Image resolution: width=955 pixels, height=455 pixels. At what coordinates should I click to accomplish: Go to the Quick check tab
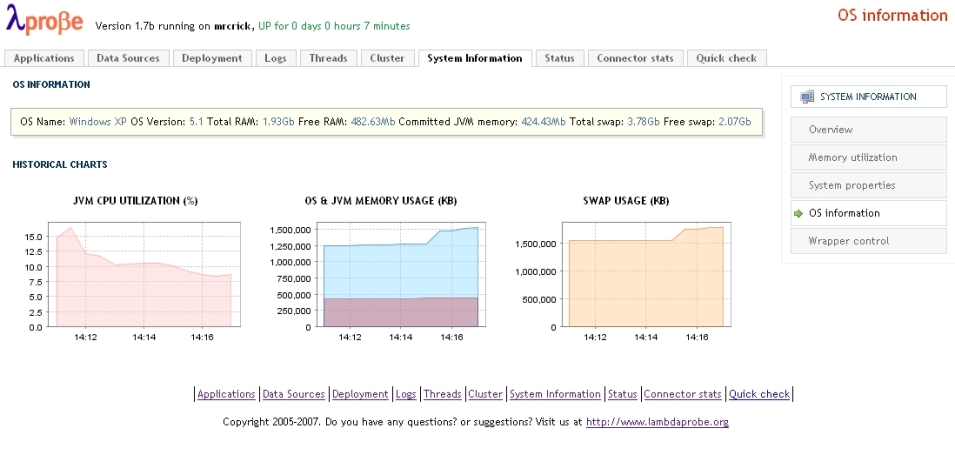click(727, 58)
